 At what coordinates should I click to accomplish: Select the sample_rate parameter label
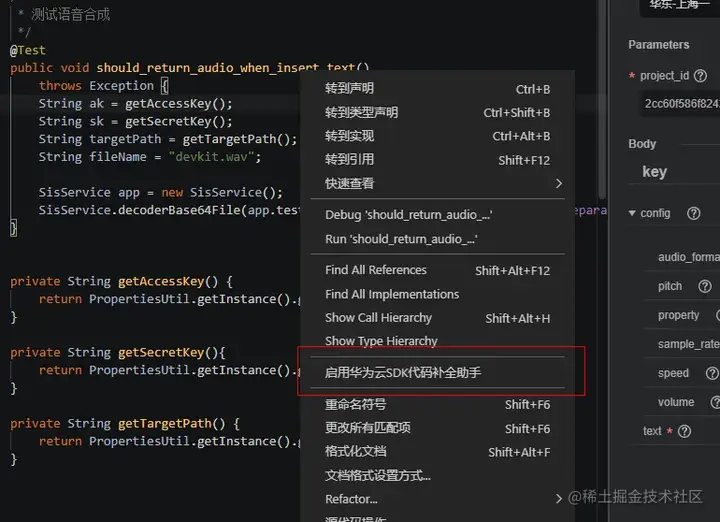coord(688,344)
